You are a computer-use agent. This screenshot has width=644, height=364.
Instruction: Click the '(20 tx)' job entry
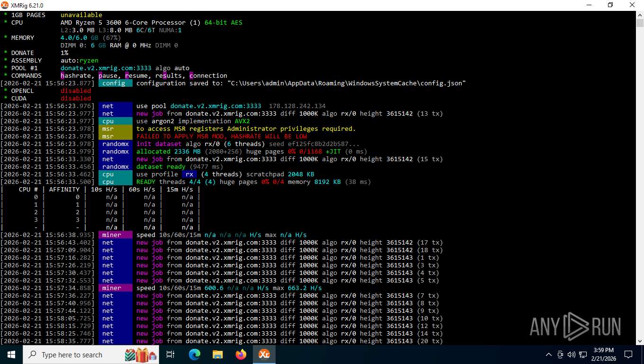(x=429, y=341)
